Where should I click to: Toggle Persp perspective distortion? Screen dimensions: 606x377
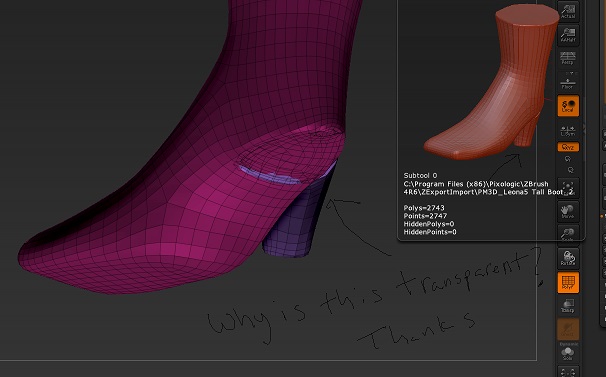pos(568,58)
